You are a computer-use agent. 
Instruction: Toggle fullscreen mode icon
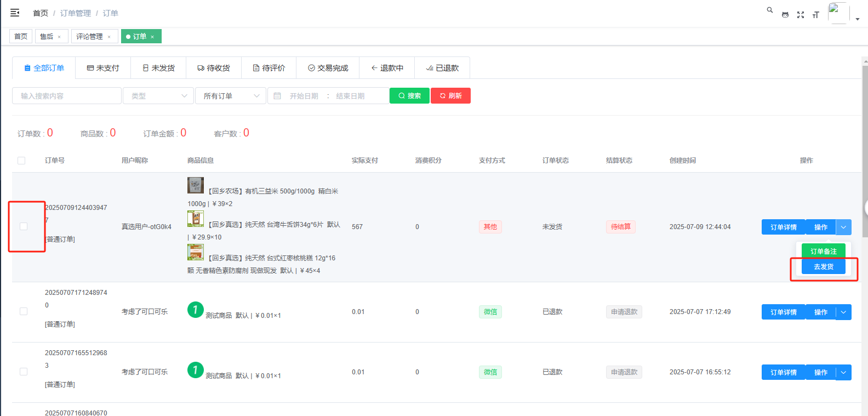[801, 15]
